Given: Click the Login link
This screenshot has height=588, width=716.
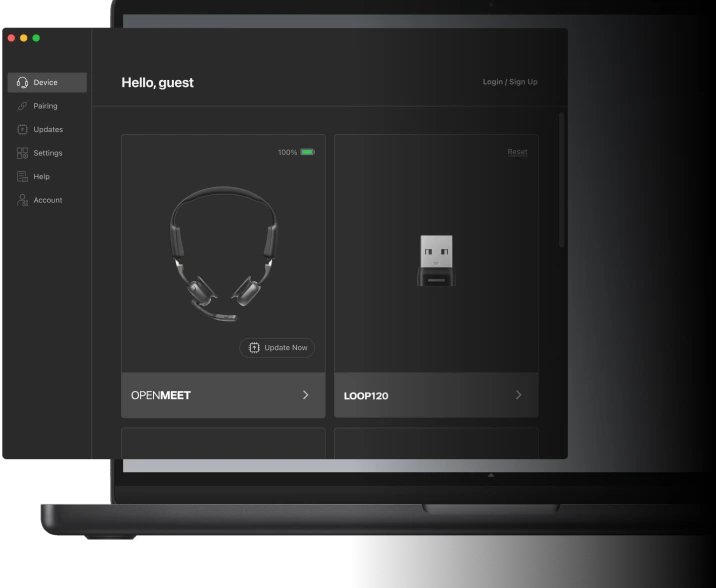Looking at the screenshot, I should pos(492,82).
